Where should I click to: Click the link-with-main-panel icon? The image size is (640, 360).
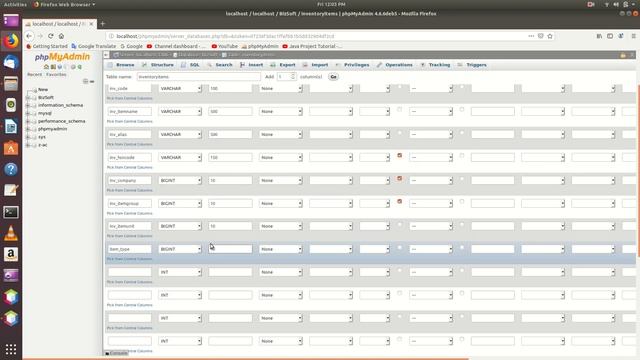coord(92,81)
